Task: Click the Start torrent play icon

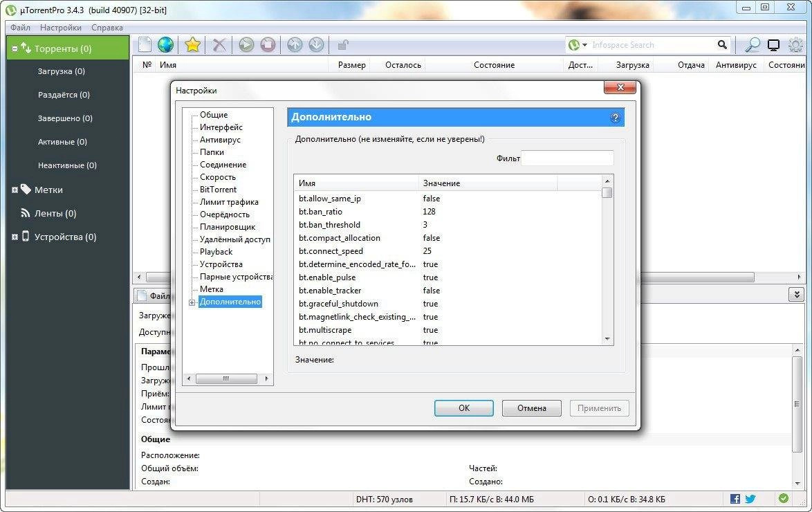Action: pos(246,45)
